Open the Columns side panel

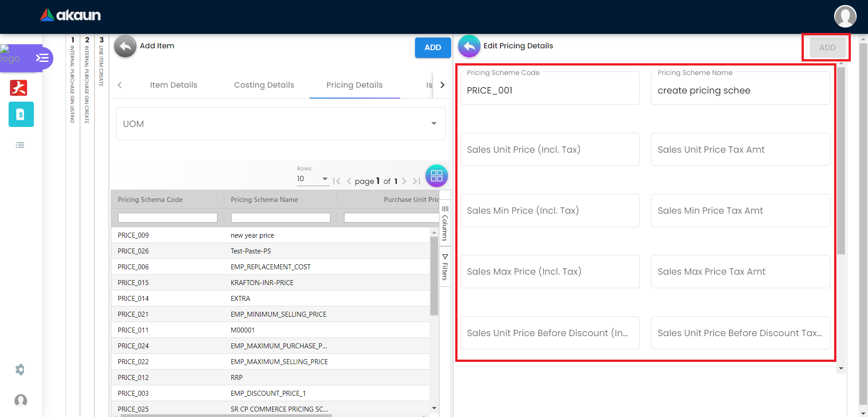(x=445, y=224)
